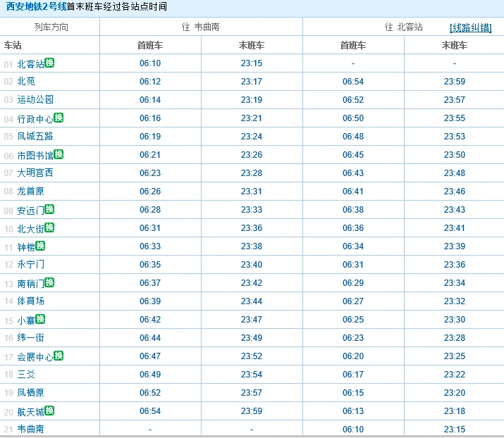Click the 往 北客站 direction header
Screen dimensions: 504x438
tap(404, 27)
